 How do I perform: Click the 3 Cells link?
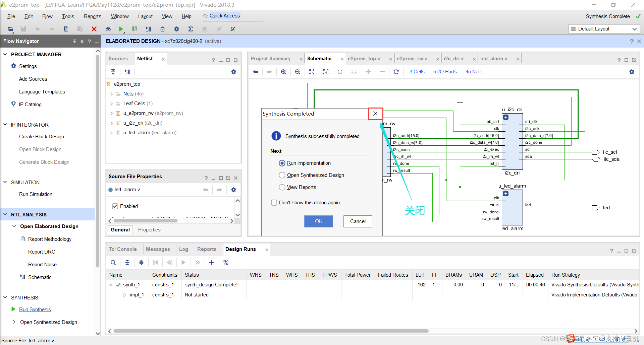pos(417,72)
